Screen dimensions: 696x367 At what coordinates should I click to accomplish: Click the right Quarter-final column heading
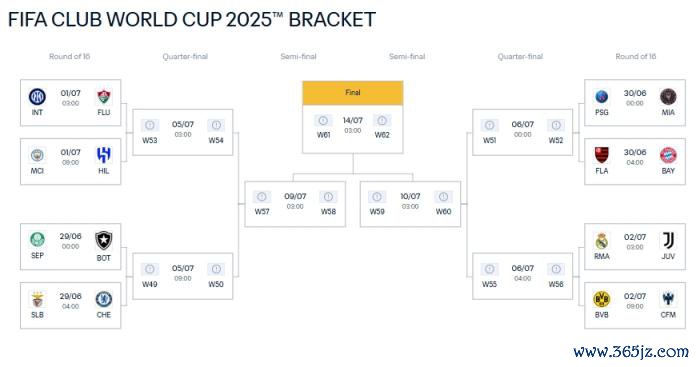(x=520, y=56)
